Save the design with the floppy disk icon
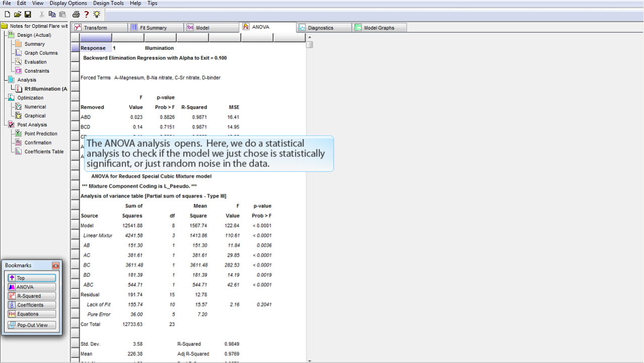The width and height of the screenshot is (644, 363). pos(28,15)
